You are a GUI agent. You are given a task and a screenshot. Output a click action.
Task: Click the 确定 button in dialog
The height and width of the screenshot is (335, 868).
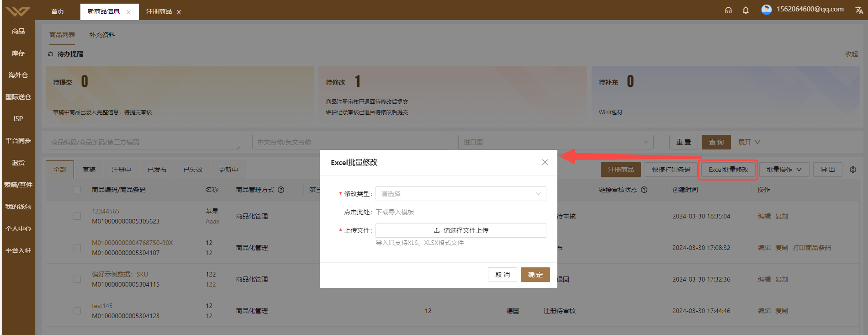click(x=535, y=275)
